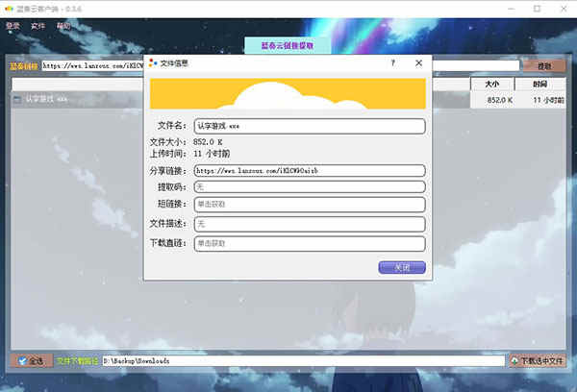
Task: Click the 下载直链 field to get direct link
Action: [310, 243]
